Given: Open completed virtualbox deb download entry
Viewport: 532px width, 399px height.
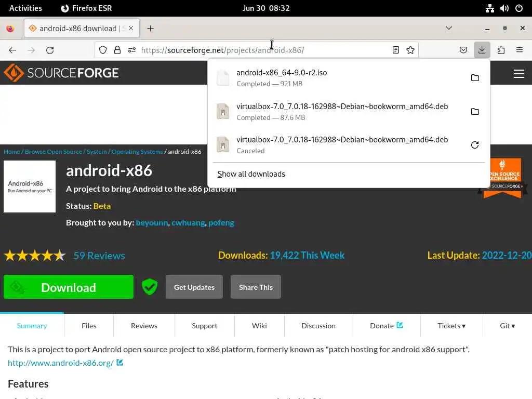Looking at the screenshot, I should click(x=339, y=112).
